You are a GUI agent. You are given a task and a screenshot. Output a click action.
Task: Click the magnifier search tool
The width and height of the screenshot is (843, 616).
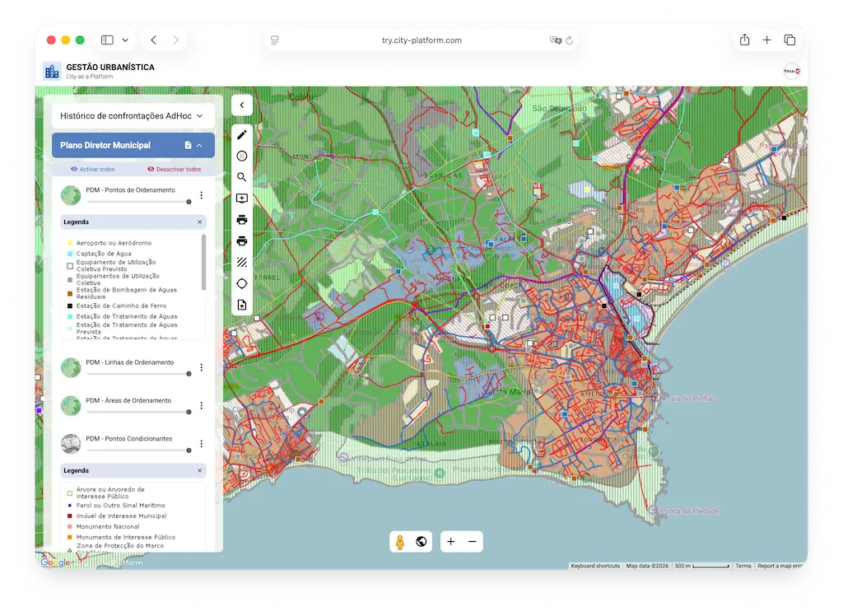point(242,177)
